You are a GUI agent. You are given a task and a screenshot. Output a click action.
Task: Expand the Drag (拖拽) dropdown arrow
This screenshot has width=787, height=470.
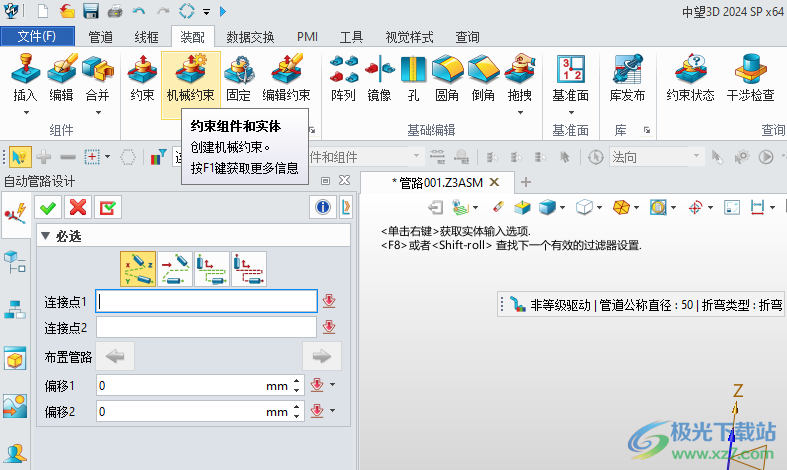click(520, 112)
